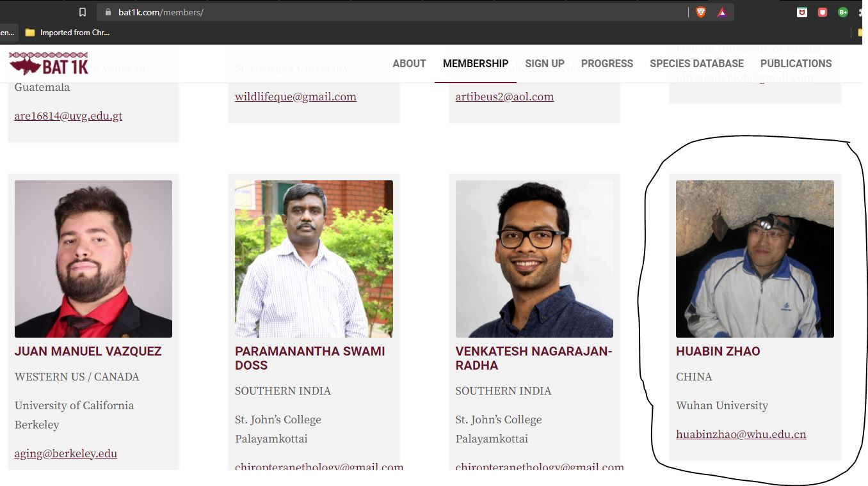This screenshot has height=486, width=868.
Task: Click the wildlifeque@gmail.com email link
Action: pyautogui.click(x=295, y=97)
